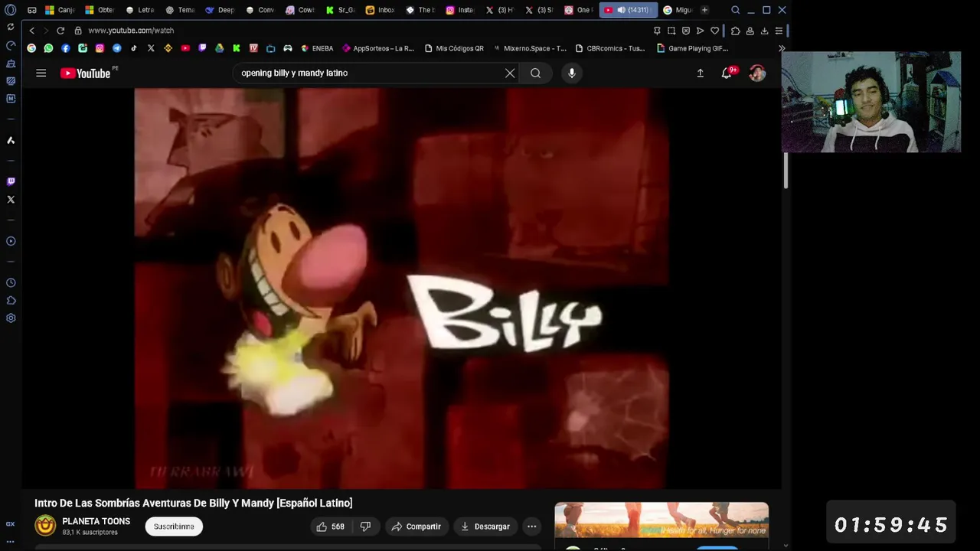This screenshot has width=980, height=551.
Task: Open the Opera GX main menu logo
Action: click(11, 10)
